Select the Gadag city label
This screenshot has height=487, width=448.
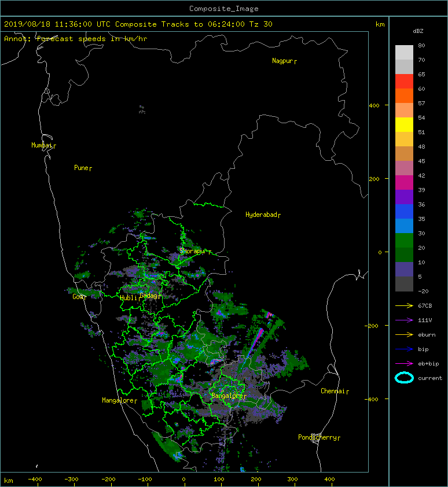pos(149,296)
